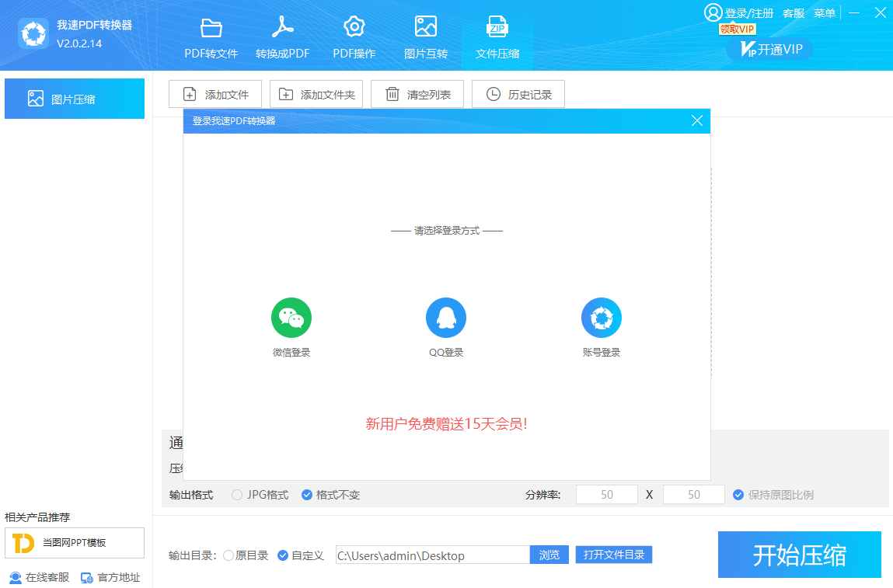Screen dimensions: 893x588
Task: Select the 自定义 output radio button
Action: coord(282,555)
